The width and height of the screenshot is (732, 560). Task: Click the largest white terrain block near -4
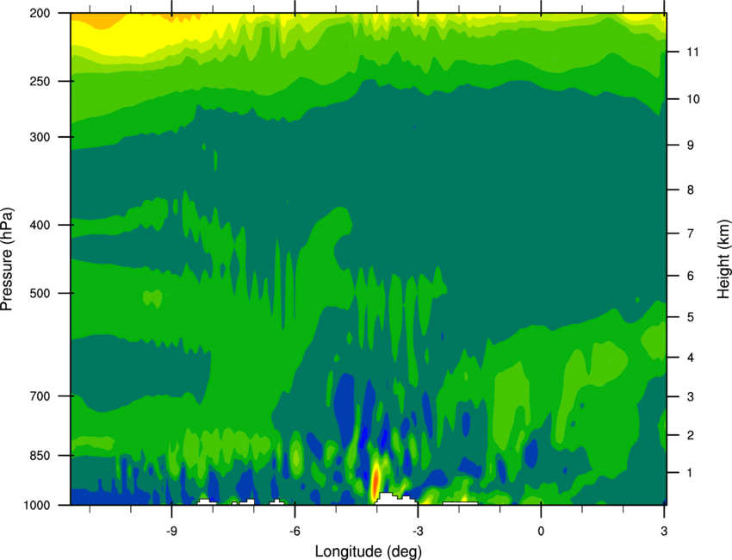[396, 499]
